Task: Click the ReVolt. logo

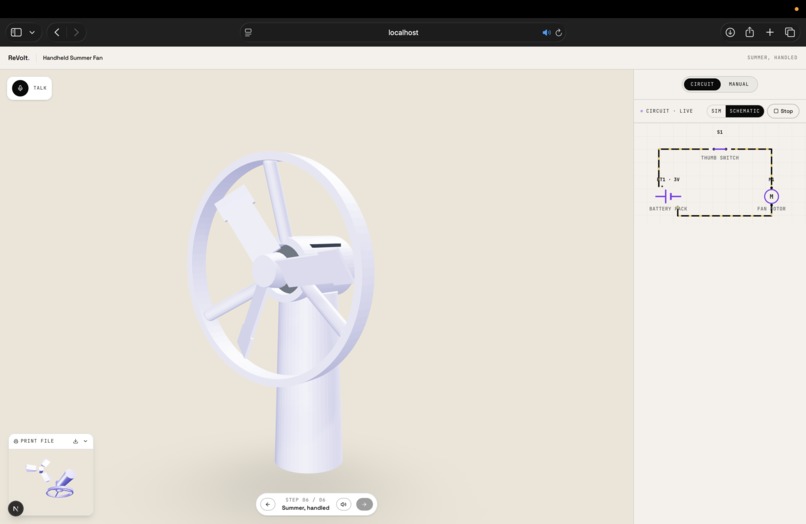Action: (x=19, y=58)
